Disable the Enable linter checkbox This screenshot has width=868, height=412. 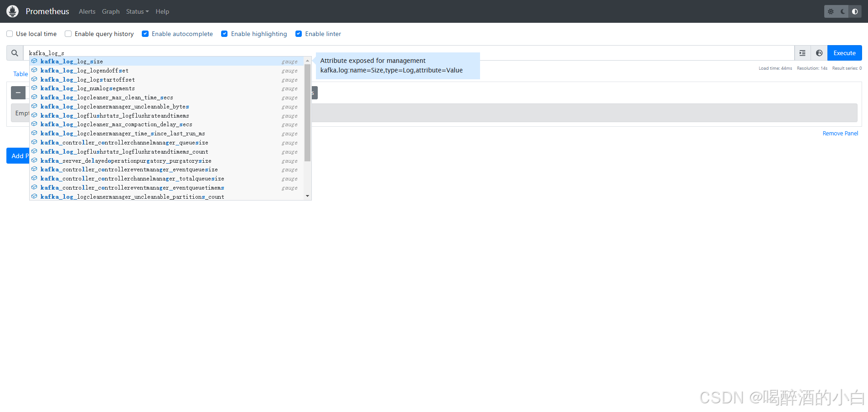point(299,34)
